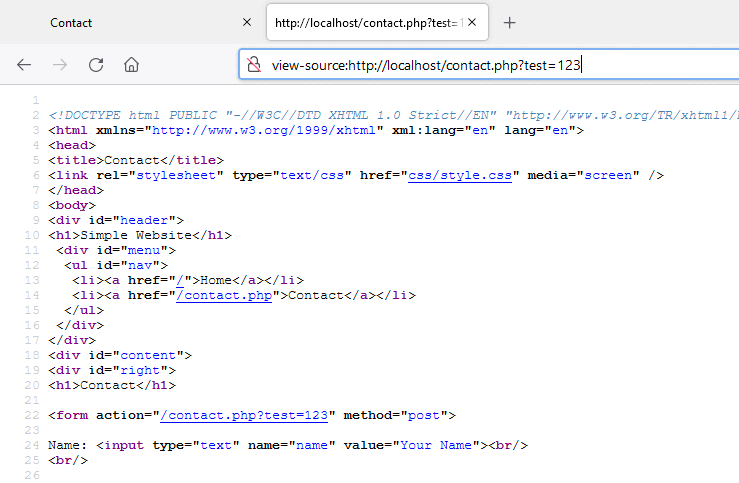Image resolution: width=739 pixels, height=483 pixels.
Task: Close the Contact tab
Action: pos(247,22)
